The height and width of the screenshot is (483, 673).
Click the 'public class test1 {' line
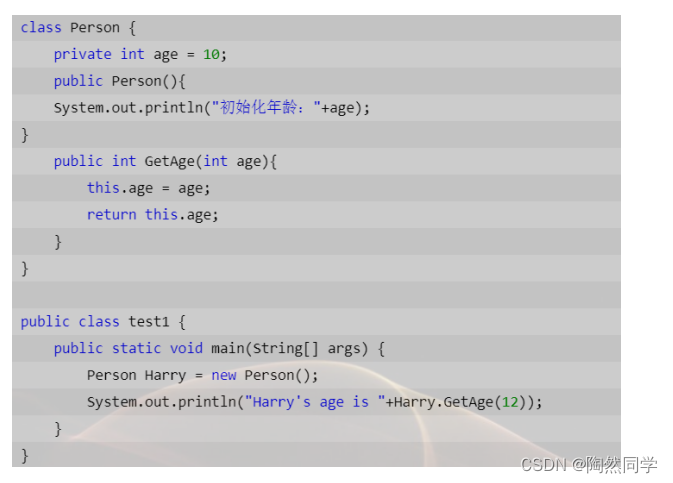(x=103, y=321)
